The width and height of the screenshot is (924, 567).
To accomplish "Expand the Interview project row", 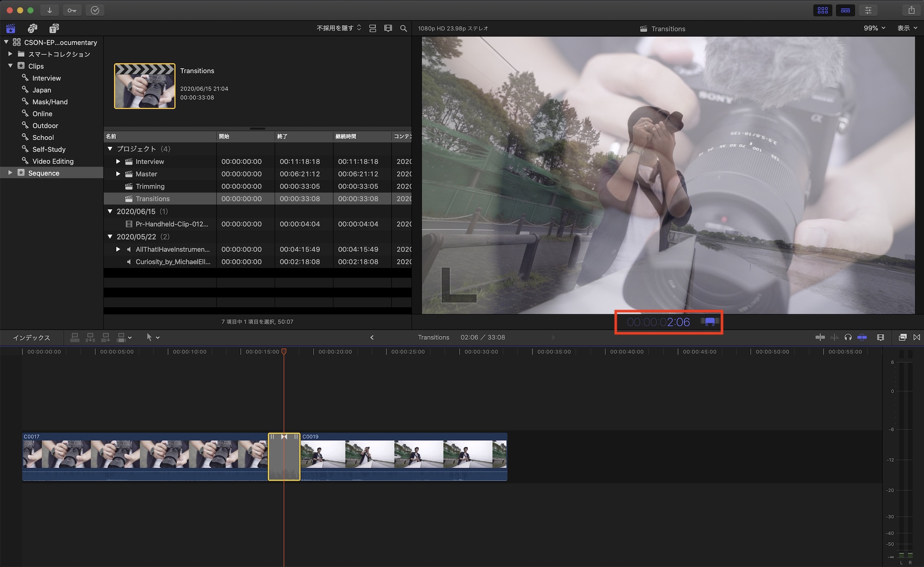I will (x=118, y=162).
